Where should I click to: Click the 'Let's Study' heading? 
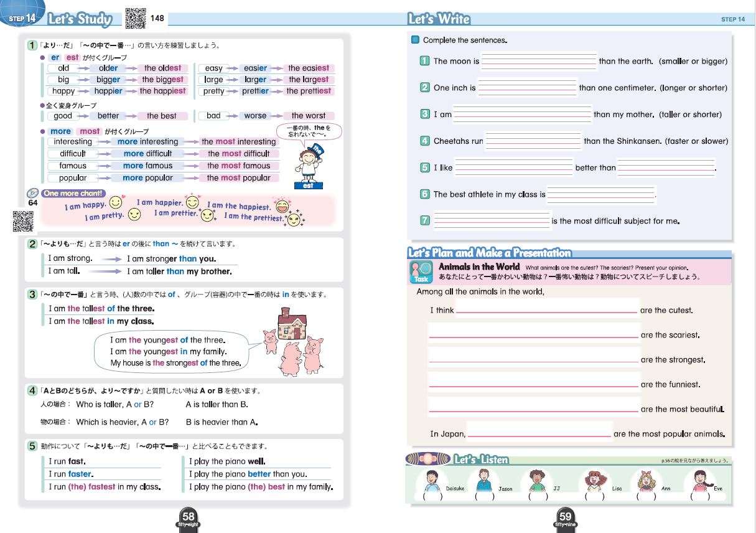coord(80,19)
